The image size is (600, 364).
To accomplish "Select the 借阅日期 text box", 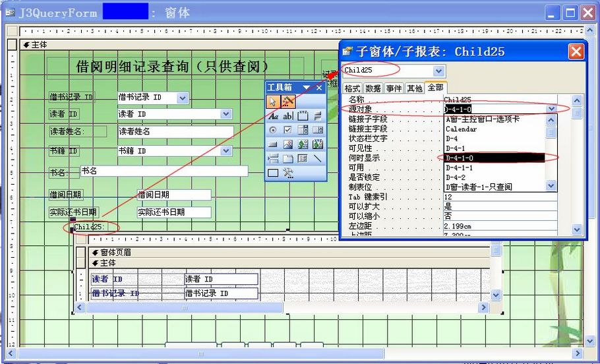I will pos(174,195).
